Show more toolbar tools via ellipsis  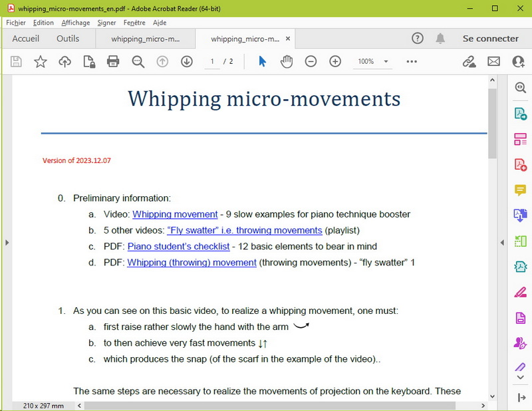coord(411,62)
